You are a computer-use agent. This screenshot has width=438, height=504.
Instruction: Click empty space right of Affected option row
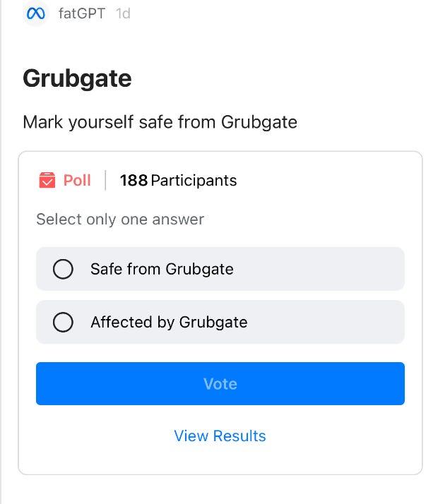click(325, 322)
